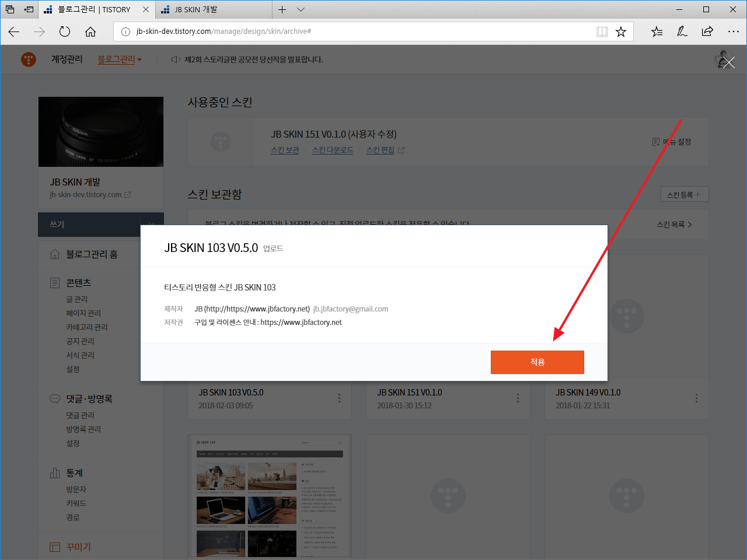Open the Favorites hub

[x=657, y=32]
